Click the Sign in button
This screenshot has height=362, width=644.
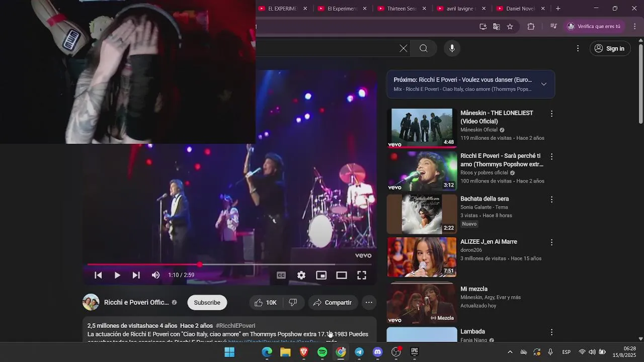[x=610, y=48]
